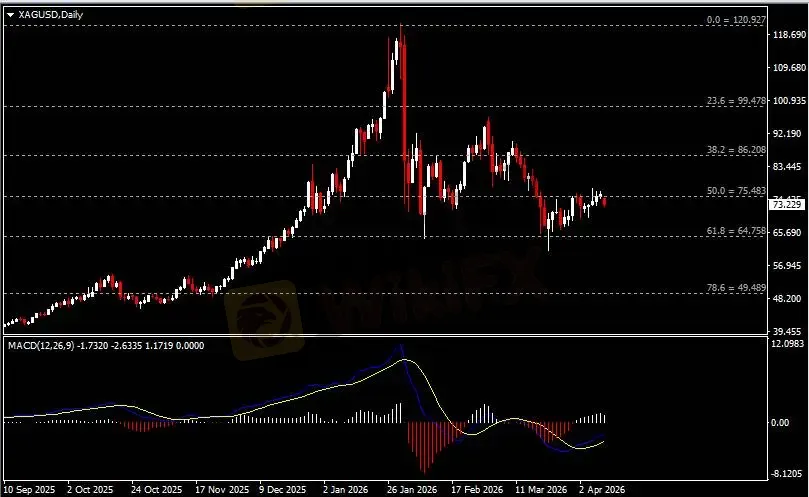Click the Fibonacci label 23.6 = 99.478
The width and height of the screenshot is (809, 497).
click(736, 101)
